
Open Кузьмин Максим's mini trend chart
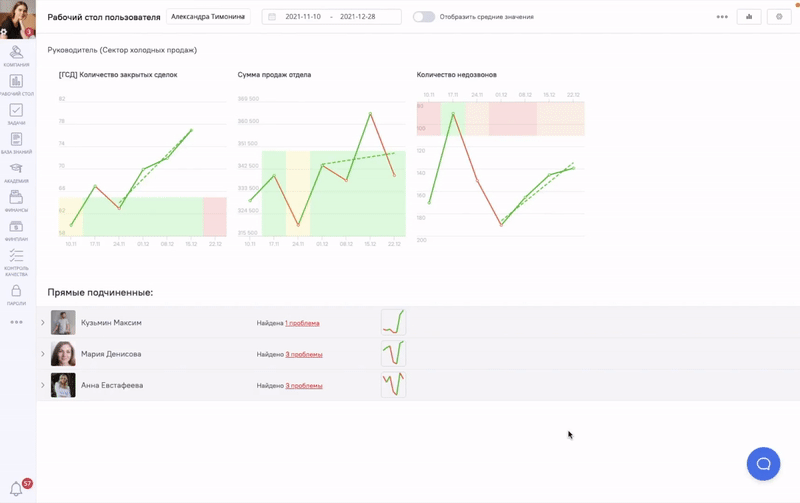[x=393, y=322]
